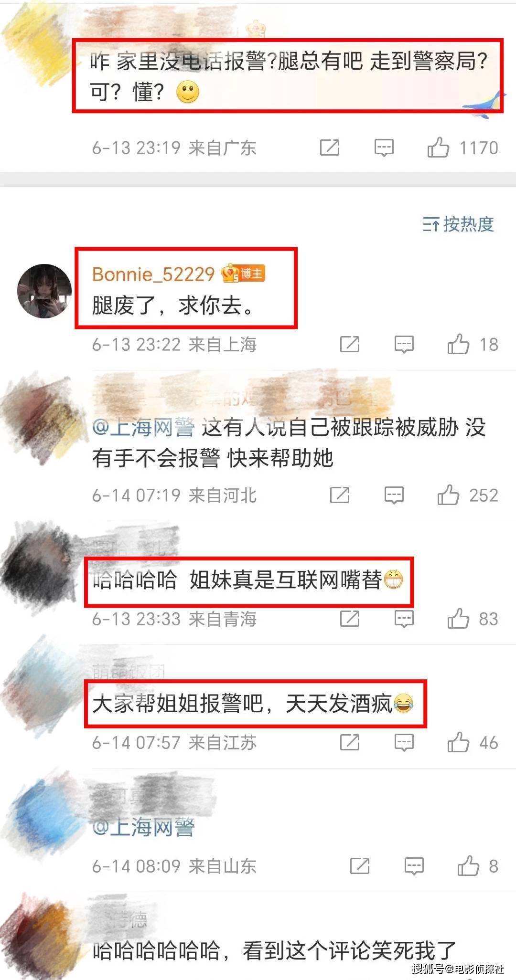516x980 pixels.
Task: Reply to the 6-13 23:33 Qinghai comment
Action: click(404, 619)
